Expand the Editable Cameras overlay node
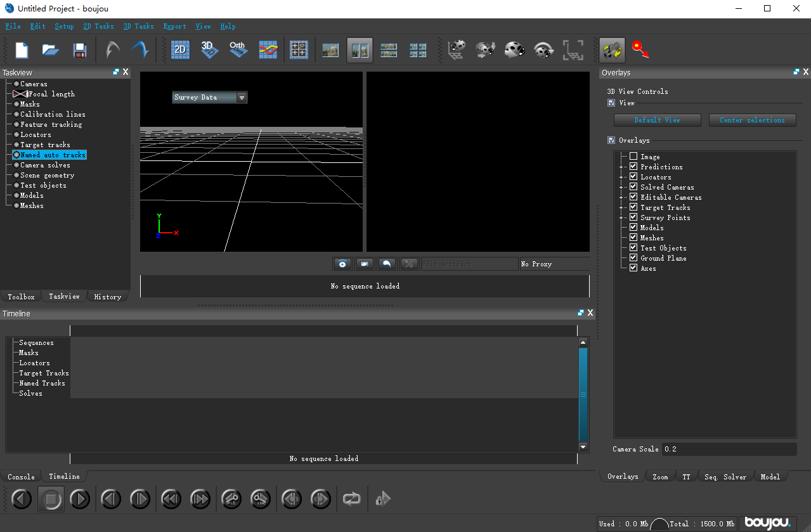Image resolution: width=811 pixels, height=532 pixels. point(621,197)
